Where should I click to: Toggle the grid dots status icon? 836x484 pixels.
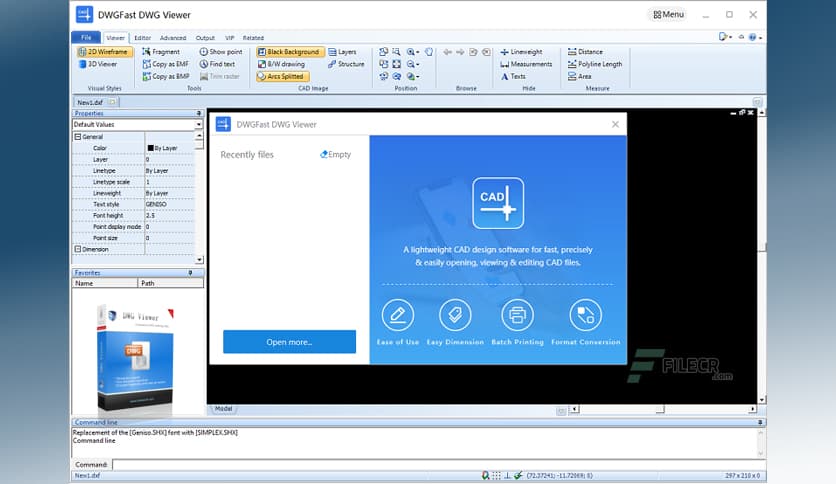pyautogui.click(x=496, y=475)
